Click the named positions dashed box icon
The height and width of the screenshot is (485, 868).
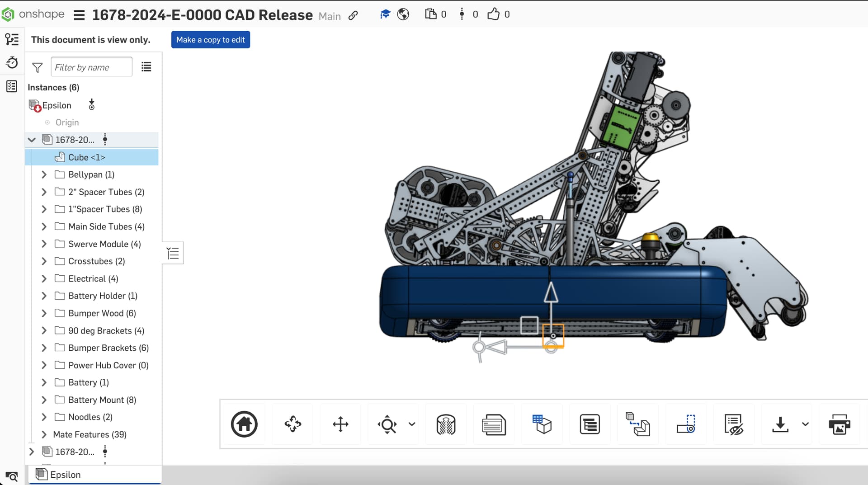point(686,424)
